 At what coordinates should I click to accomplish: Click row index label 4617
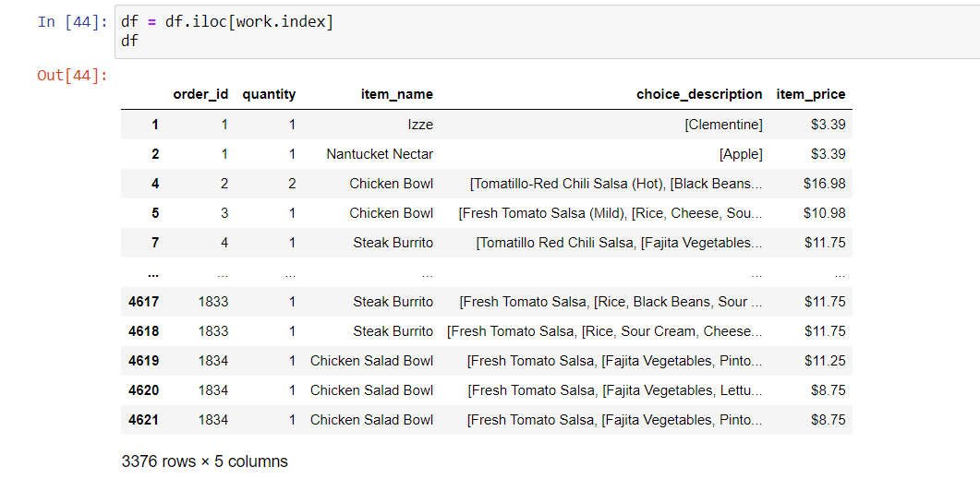(143, 302)
